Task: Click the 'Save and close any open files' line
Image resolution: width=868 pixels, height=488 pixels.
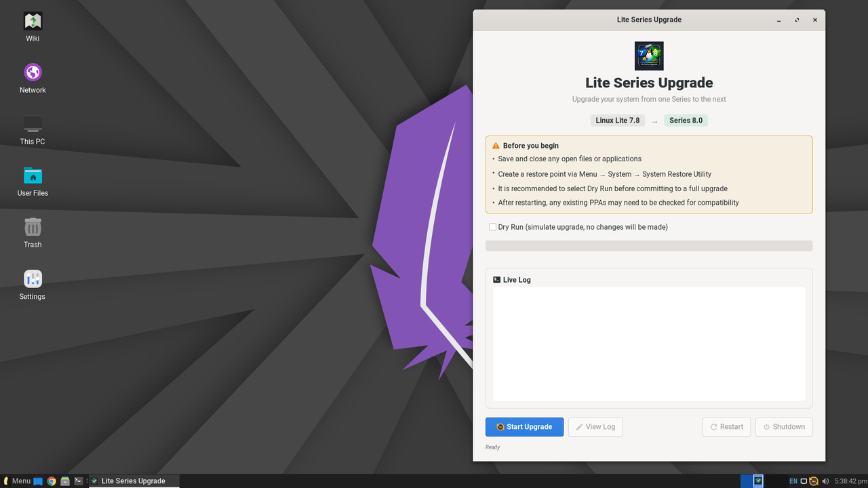Action: [570, 159]
